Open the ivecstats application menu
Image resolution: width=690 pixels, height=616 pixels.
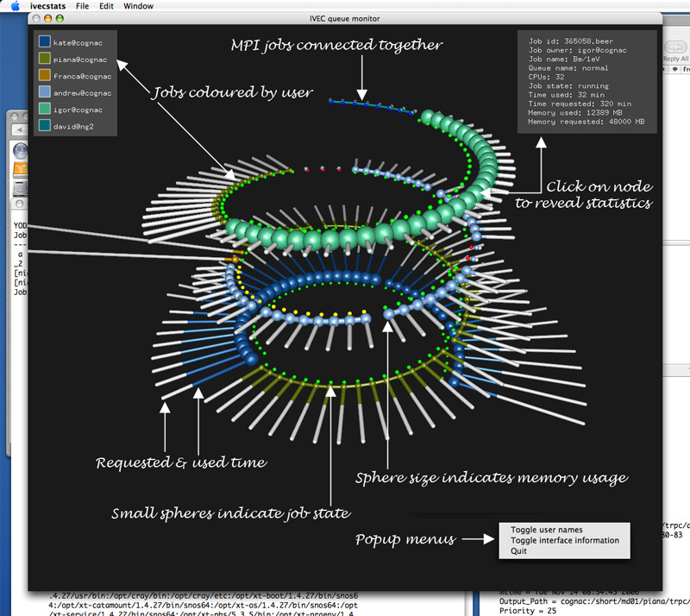pos(47,6)
